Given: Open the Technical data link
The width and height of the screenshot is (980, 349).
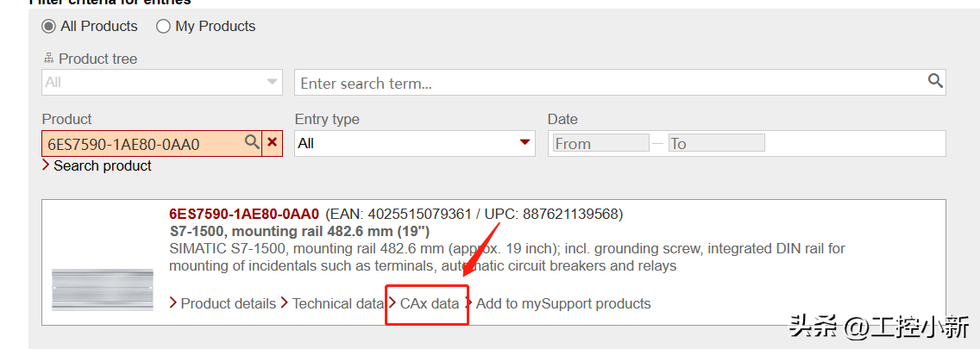Looking at the screenshot, I should 337,303.
